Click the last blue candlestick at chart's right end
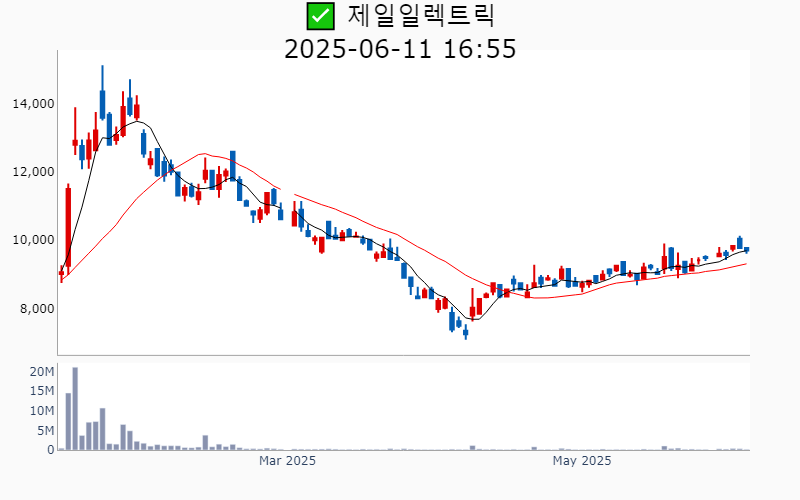The image size is (800, 500). [746, 250]
